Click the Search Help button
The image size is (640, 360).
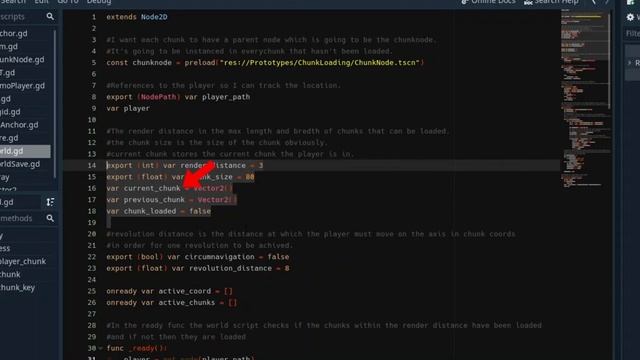pyautogui.click(x=551, y=2)
